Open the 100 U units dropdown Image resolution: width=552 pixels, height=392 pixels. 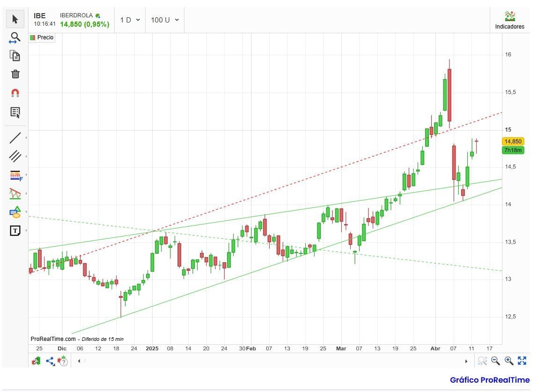pyautogui.click(x=165, y=20)
